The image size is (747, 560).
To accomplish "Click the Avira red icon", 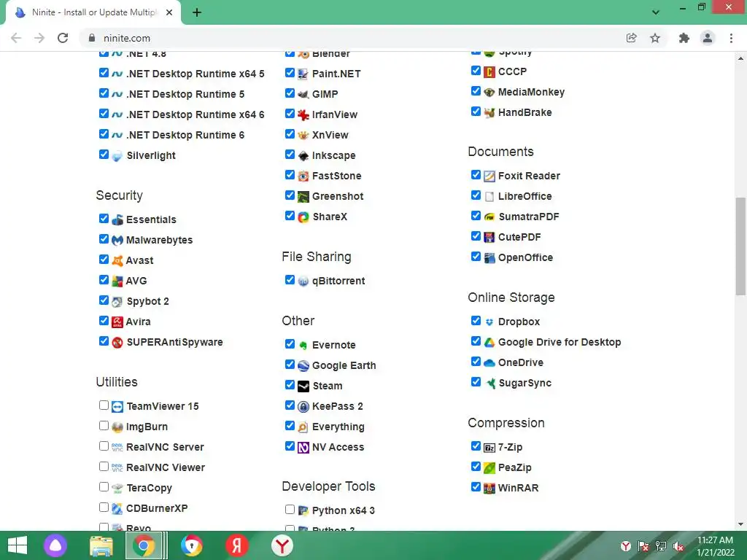I will click(x=117, y=322).
